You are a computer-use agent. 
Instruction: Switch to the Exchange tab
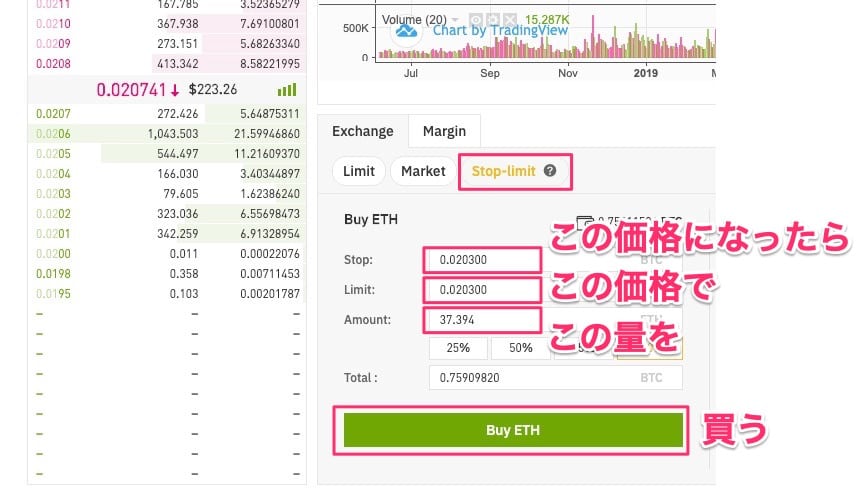point(362,131)
